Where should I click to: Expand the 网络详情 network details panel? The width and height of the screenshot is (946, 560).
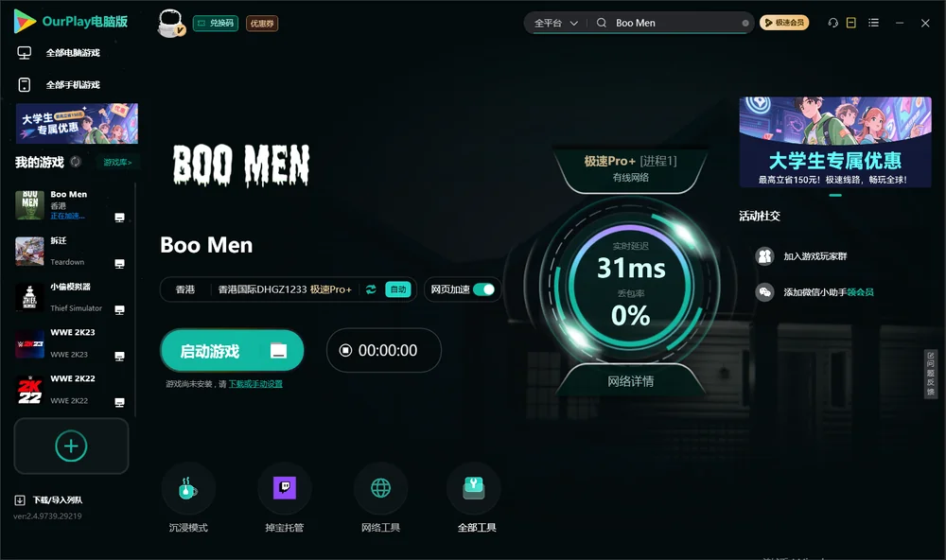[x=630, y=381]
